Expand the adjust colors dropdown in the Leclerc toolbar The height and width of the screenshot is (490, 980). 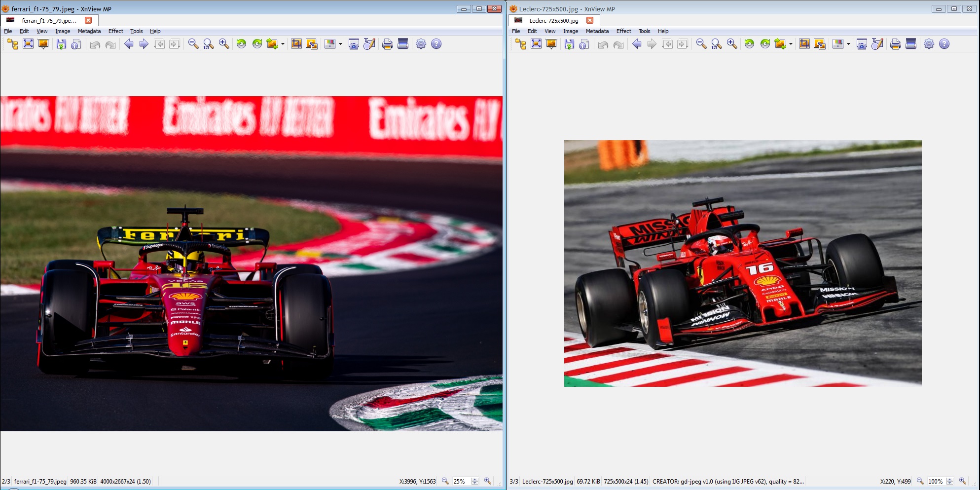coord(848,44)
